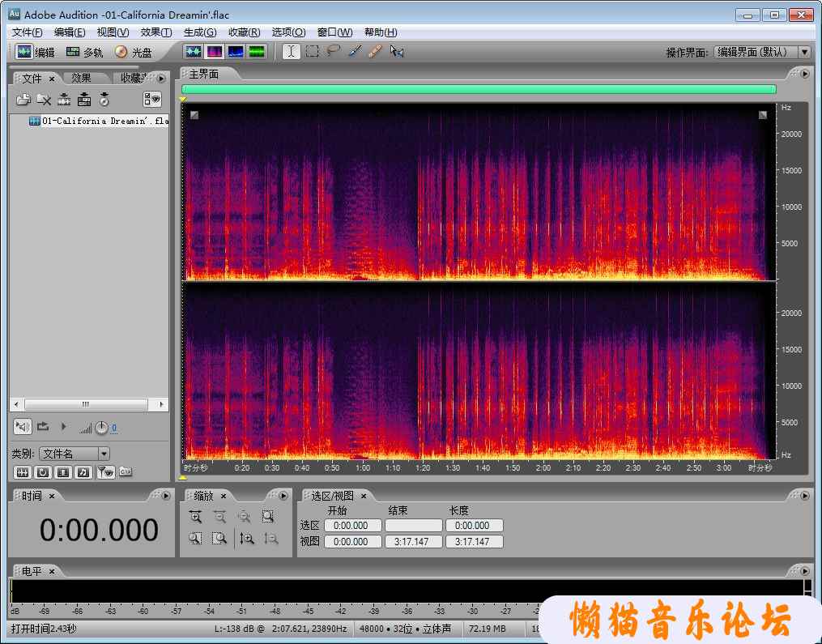This screenshot has width=822, height=644.
Task: Toggle the Files panel show options button
Action: click(x=152, y=99)
